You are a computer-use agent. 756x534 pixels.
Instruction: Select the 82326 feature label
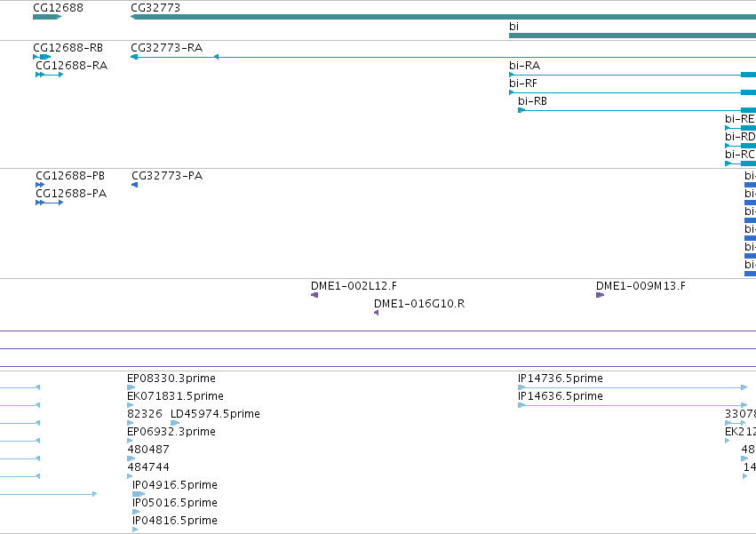point(145,414)
